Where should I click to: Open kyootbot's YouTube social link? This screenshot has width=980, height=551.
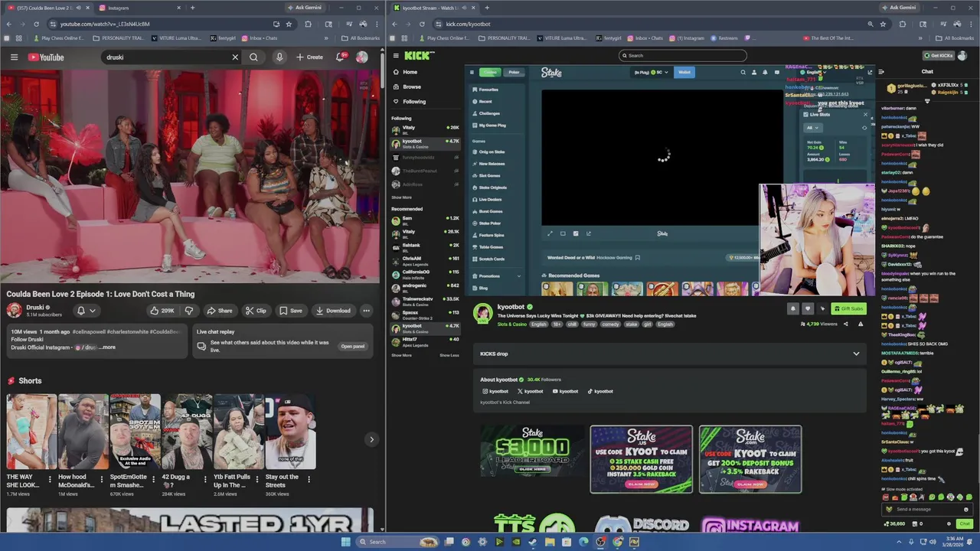[565, 391]
